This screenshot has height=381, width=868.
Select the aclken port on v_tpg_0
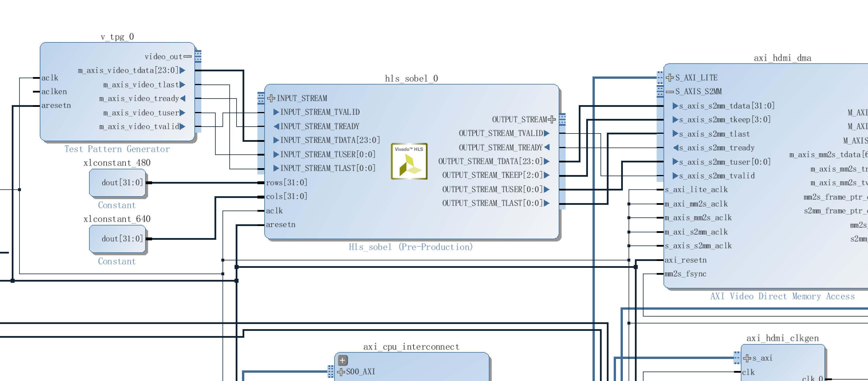(x=54, y=92)
